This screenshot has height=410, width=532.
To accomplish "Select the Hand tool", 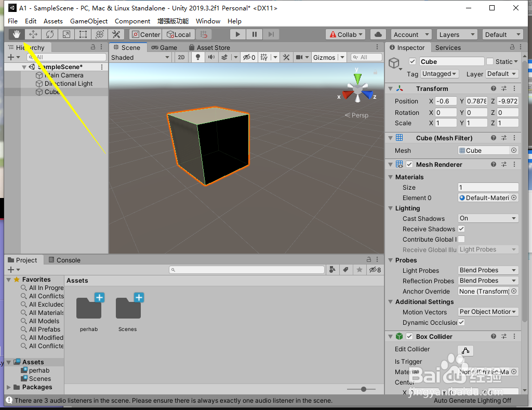I will coord(16,34).
